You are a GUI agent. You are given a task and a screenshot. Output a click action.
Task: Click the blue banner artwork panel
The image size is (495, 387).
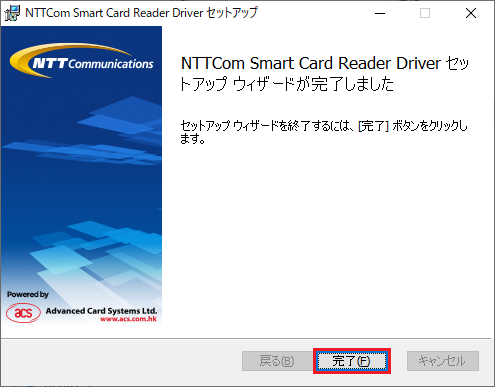coord(81,176)
